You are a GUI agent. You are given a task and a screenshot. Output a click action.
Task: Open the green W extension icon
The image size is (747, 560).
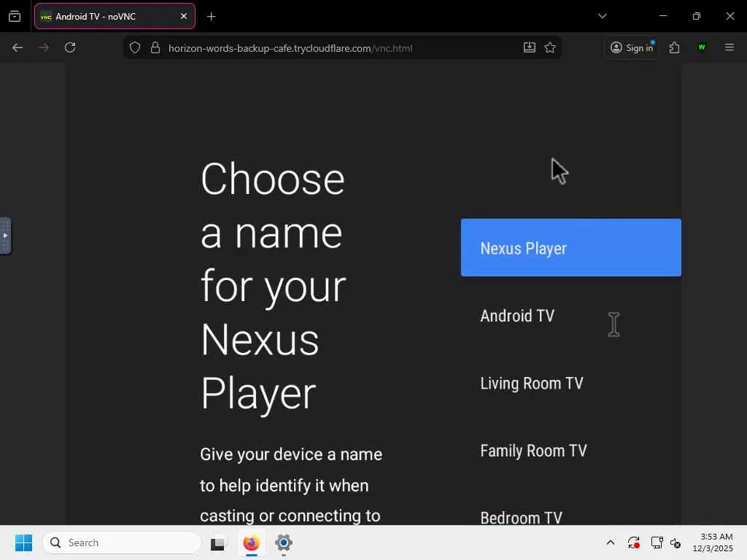coord(702,47)
